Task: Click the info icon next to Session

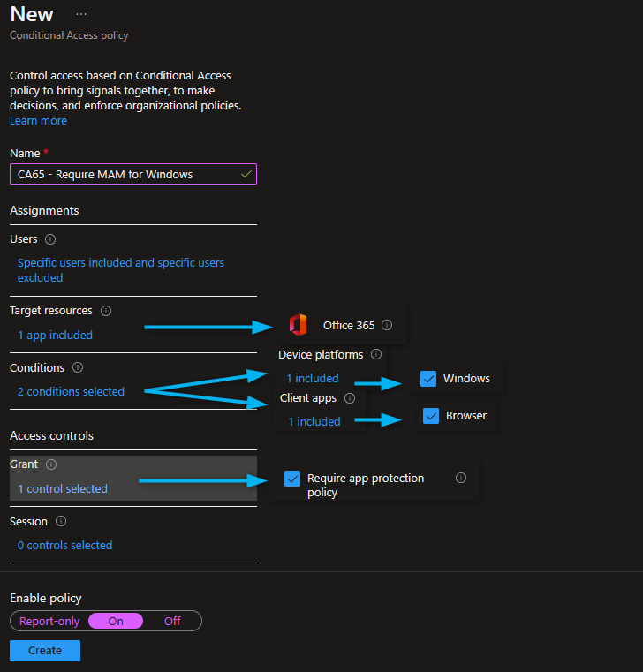Action: 61,522
